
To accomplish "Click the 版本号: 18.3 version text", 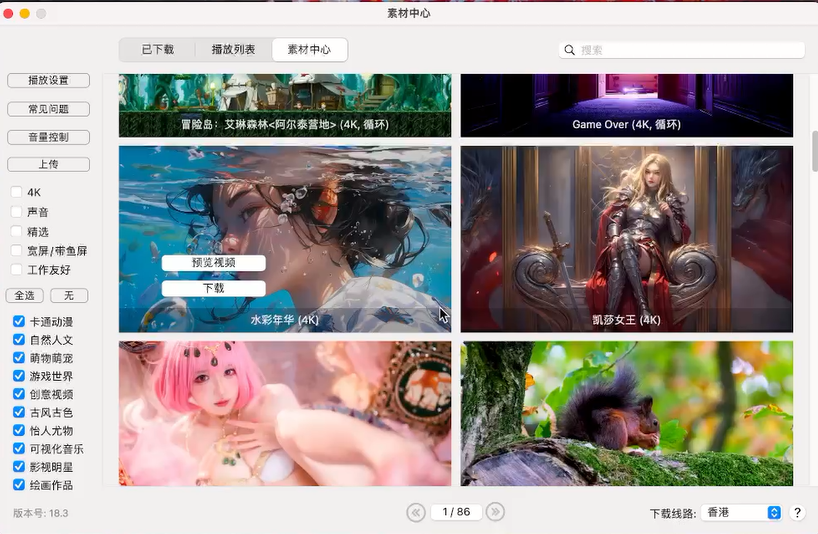I will [41, 513].
